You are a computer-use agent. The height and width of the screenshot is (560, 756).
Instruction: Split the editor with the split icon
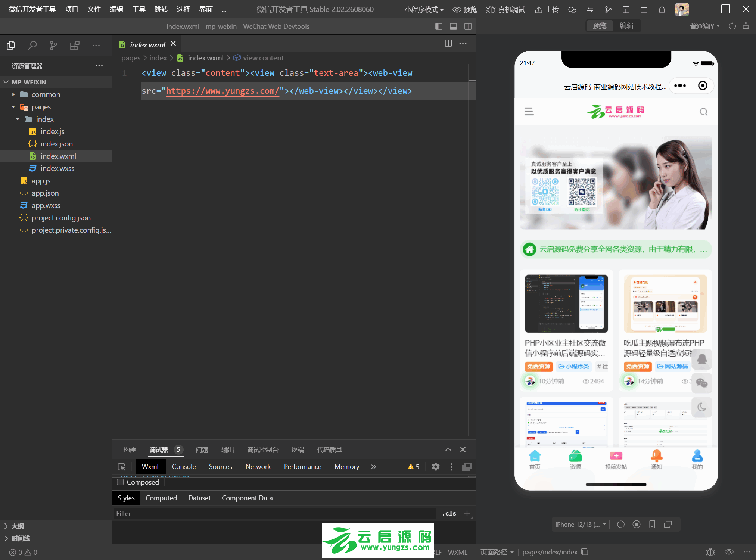click(x=448, y=43)
